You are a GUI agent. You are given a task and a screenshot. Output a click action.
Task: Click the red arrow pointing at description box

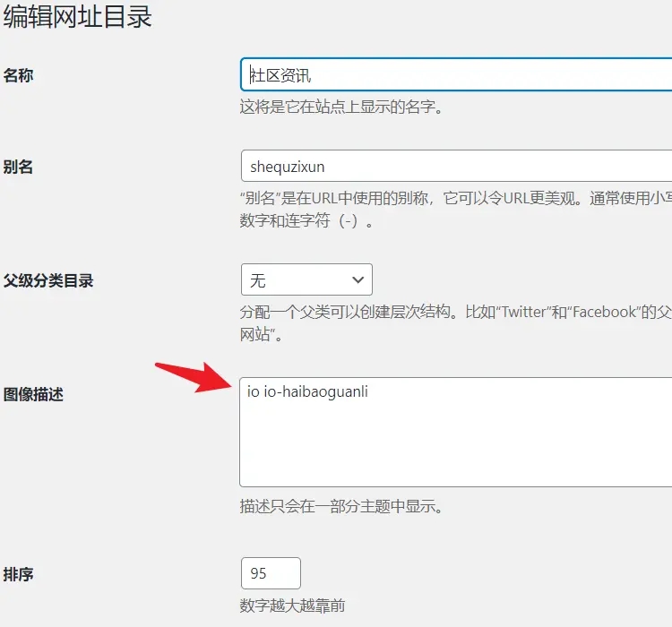click(x=193, y=376)
